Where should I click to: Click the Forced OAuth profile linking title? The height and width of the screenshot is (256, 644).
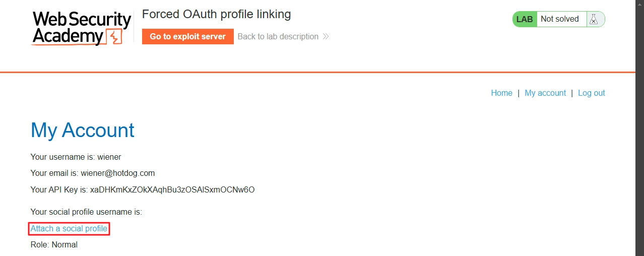[x=217, y=14]
